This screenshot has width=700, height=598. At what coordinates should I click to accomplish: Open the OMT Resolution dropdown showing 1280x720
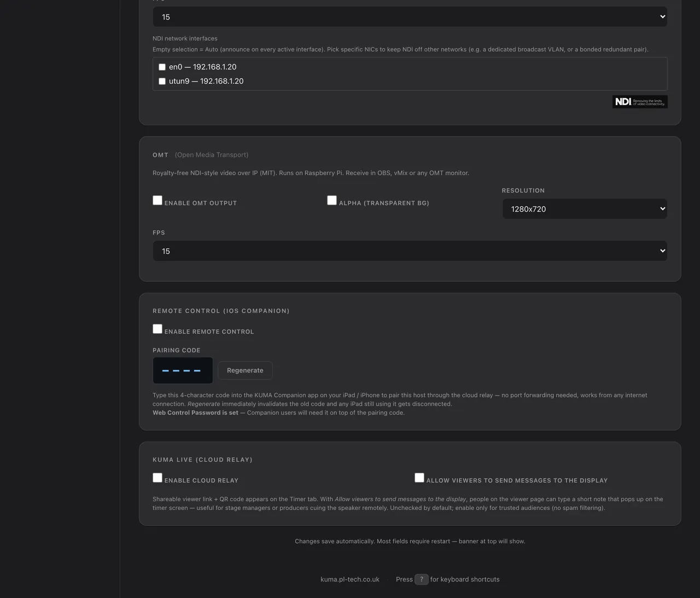tap(585, 208)
